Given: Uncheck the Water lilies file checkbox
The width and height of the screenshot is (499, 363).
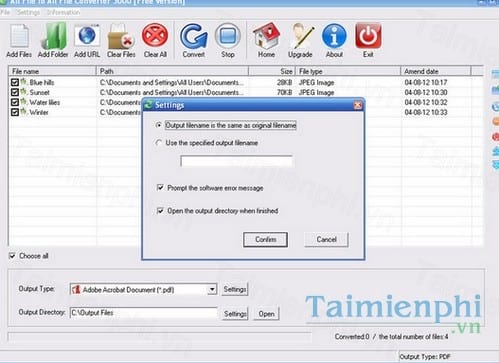Looking at the screenshot, I should coord(15,102).
